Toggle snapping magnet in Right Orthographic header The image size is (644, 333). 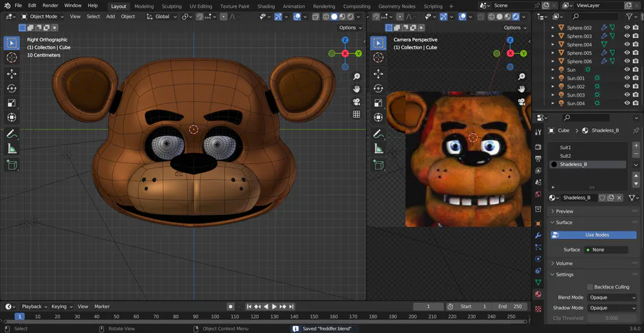tap(200, 17)
